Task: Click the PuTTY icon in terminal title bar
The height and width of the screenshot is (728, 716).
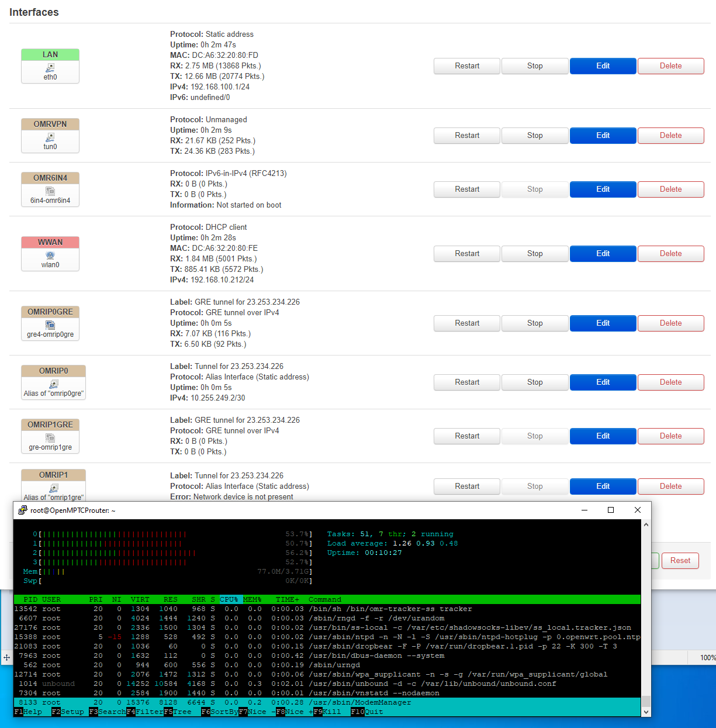Action: (x=23, y=510)
